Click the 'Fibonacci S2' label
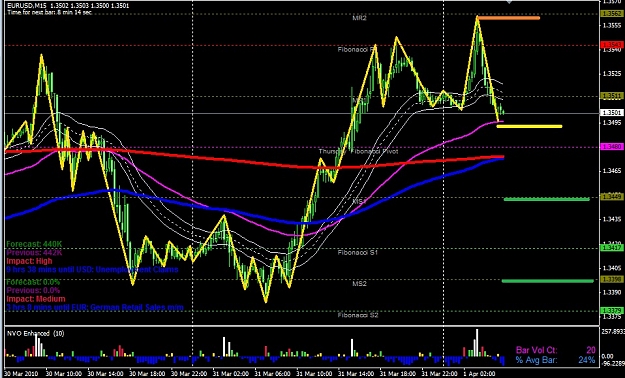 [358, 315]
